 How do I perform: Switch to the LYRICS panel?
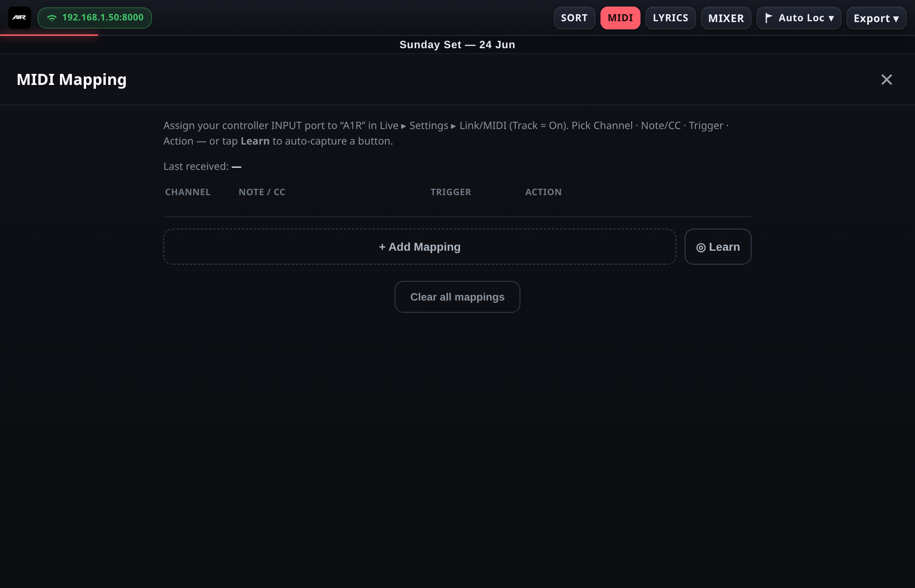point(670,18)
